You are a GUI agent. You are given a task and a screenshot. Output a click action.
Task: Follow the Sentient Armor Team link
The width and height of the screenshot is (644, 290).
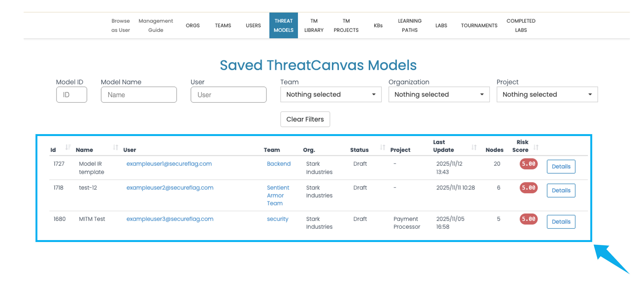tap(277, 195)
